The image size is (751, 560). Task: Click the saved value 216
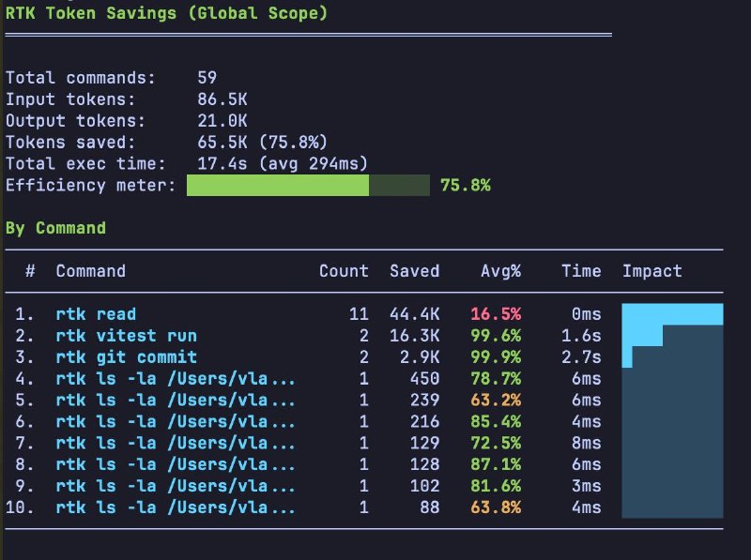425,422
